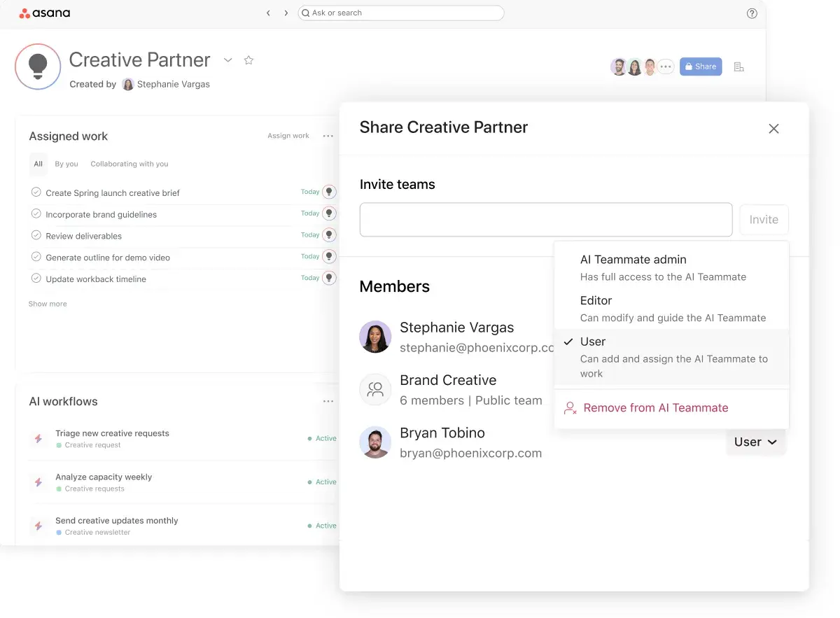Viewport: 840px width, 618px height.
Task: Open Bryan Tobino's User role dropdown
Action: [755, 442]
